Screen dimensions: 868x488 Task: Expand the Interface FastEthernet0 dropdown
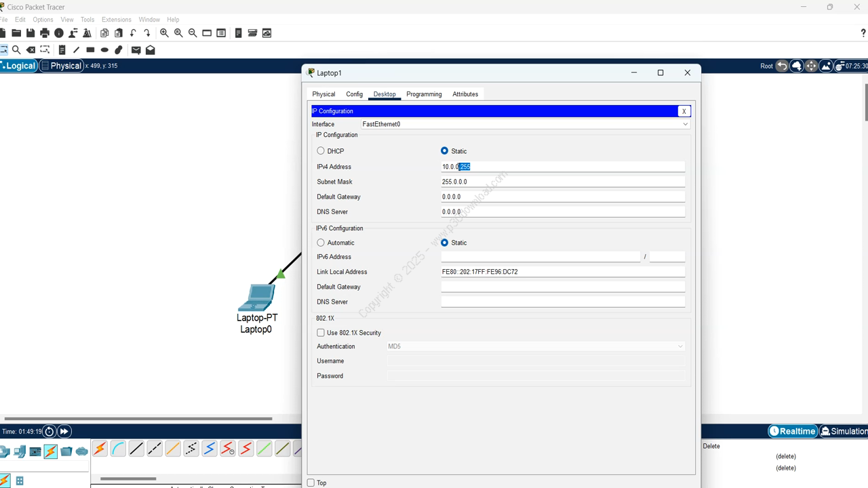pos(525,124)
